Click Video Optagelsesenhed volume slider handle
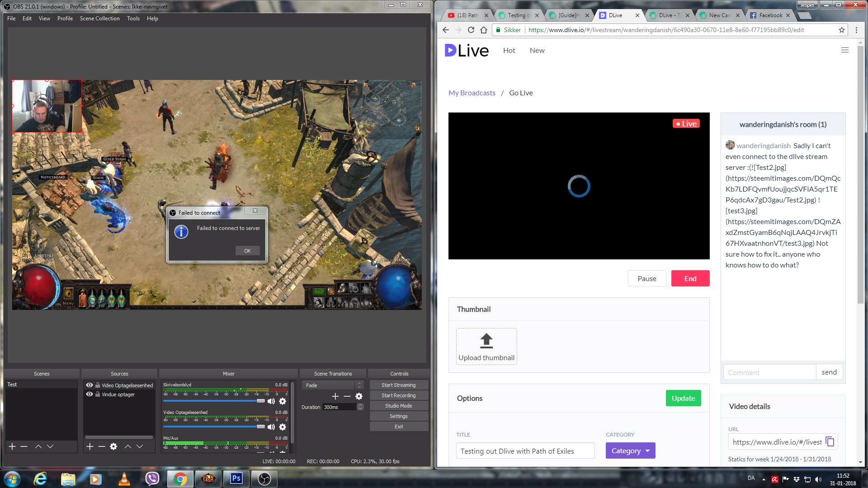The width and height of the screenshot is (868, 488). tap(260, 427)
